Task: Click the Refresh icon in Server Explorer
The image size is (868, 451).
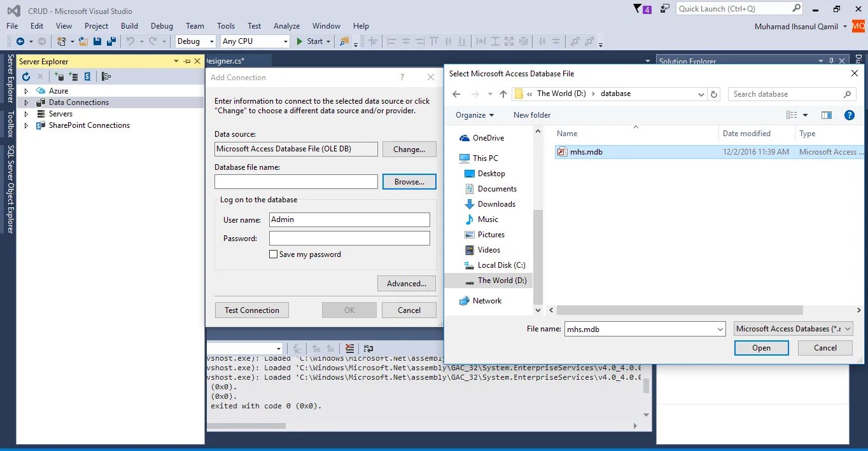Action: pyautogui.click(x=26, y=76)
